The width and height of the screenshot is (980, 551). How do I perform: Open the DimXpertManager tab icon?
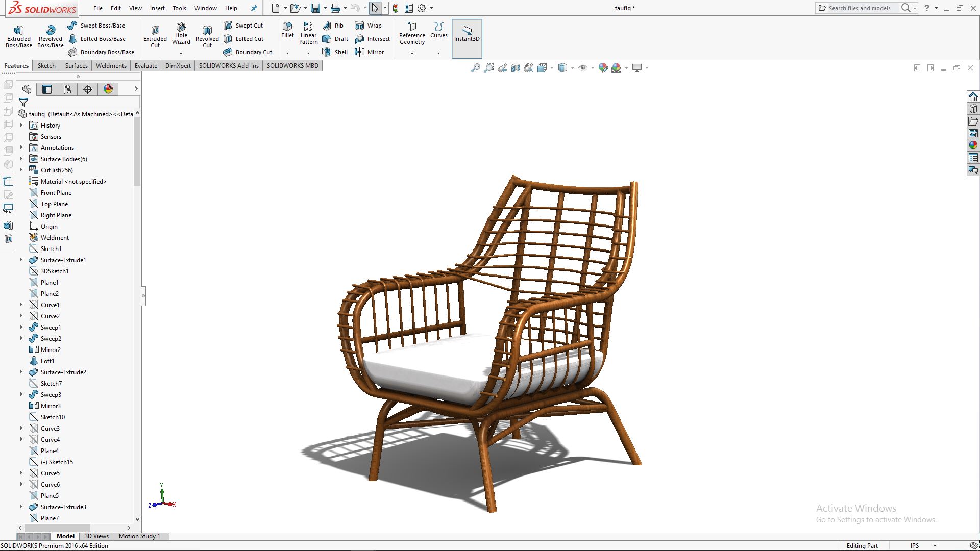click(x=88, y=89)
